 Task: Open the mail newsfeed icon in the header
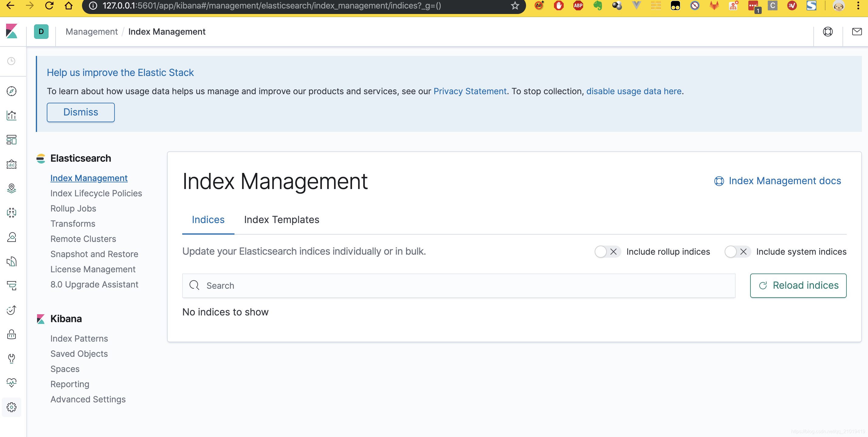856,32
